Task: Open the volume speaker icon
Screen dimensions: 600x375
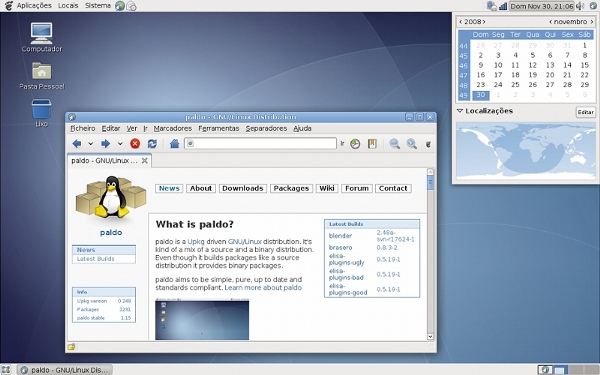Action: (580, 6)
